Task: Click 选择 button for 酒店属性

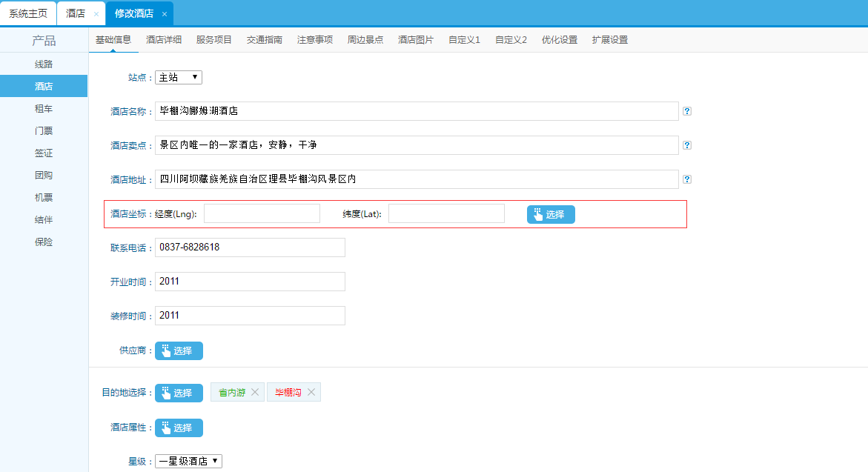Action: (179, 428)
